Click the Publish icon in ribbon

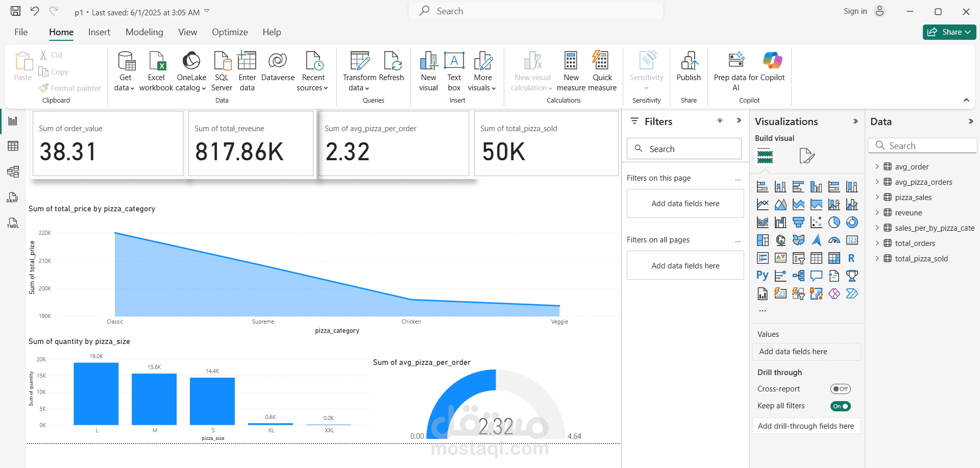[x=689, y=61]
